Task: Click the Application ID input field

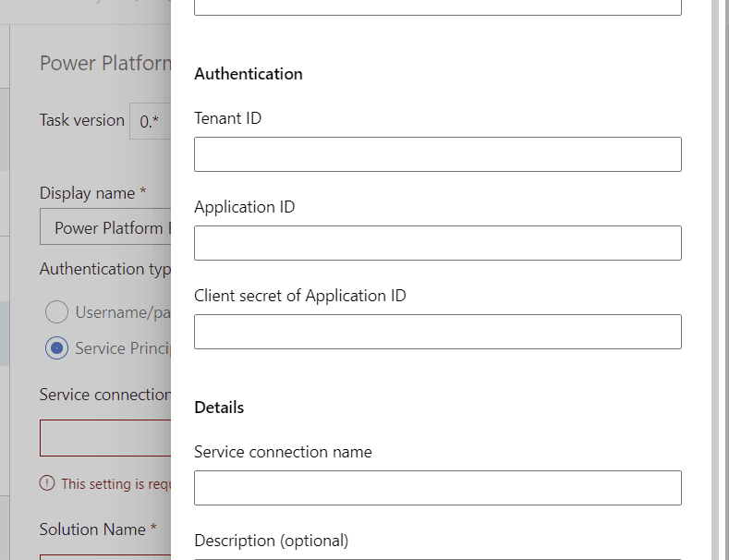Action: (438, 243)
